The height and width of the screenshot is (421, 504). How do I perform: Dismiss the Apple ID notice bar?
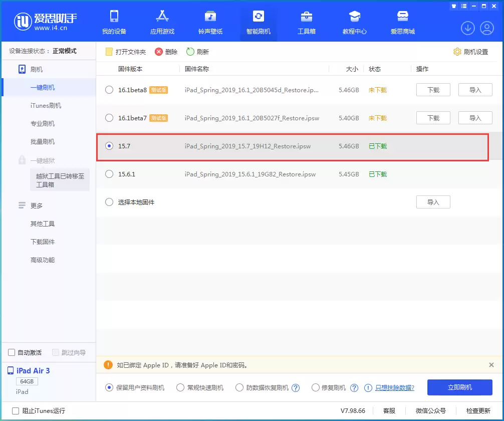pos(491,365)
